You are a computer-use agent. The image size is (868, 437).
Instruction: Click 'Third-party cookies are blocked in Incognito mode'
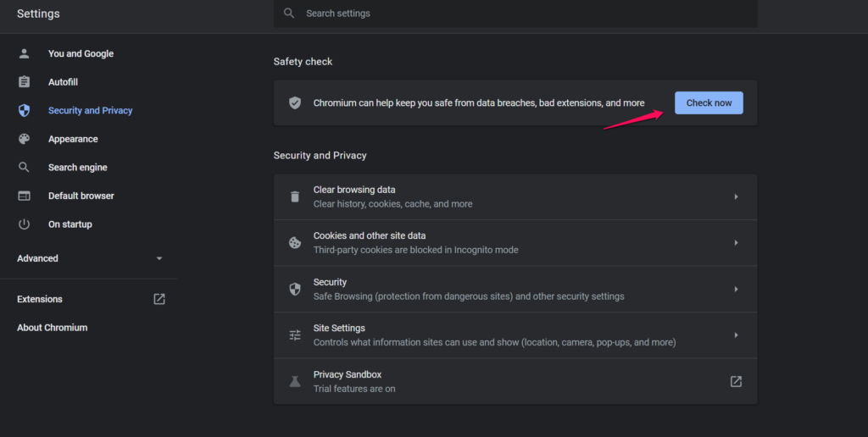click(x=415, y=250)
